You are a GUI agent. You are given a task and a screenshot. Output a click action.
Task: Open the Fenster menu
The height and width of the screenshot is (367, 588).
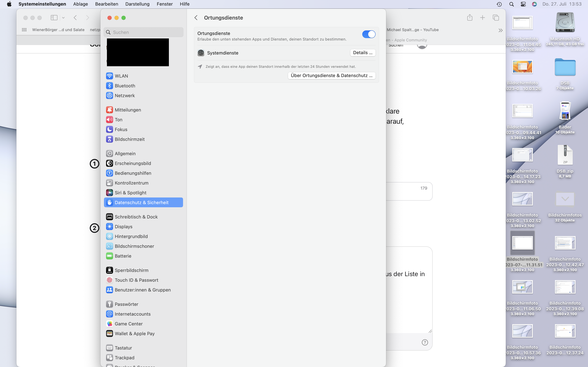click(164, 4)
